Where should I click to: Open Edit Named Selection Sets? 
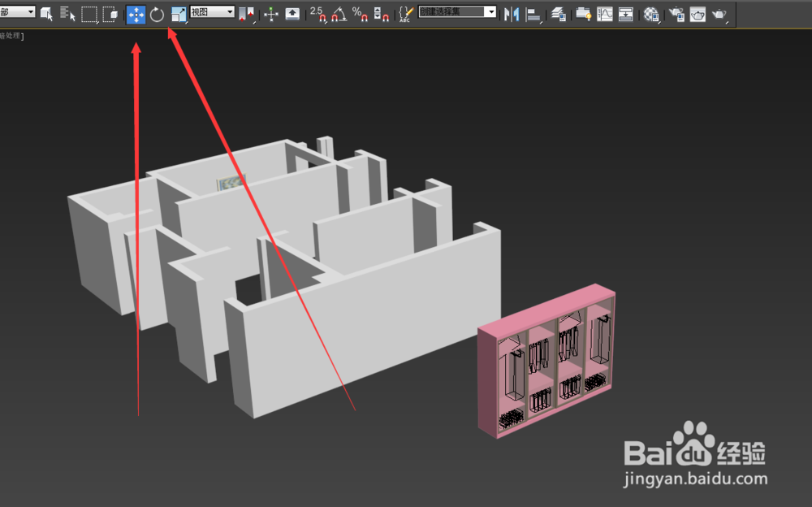tap(406, 14)
